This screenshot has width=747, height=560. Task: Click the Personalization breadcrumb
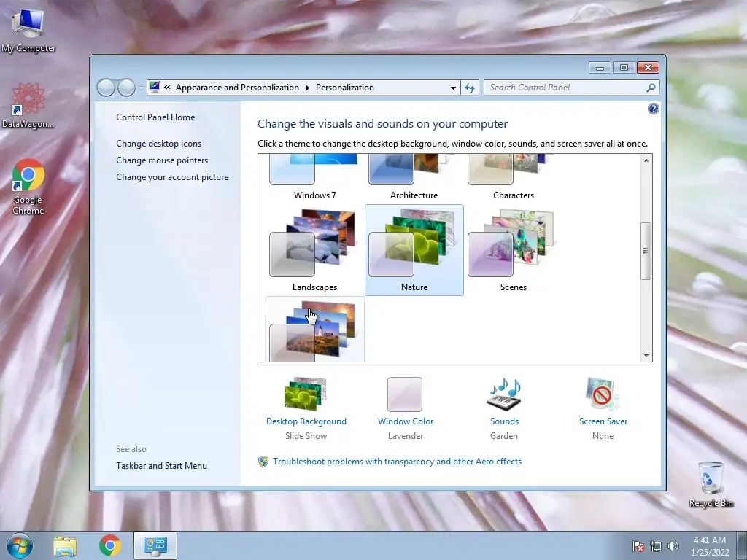point(345,87)
